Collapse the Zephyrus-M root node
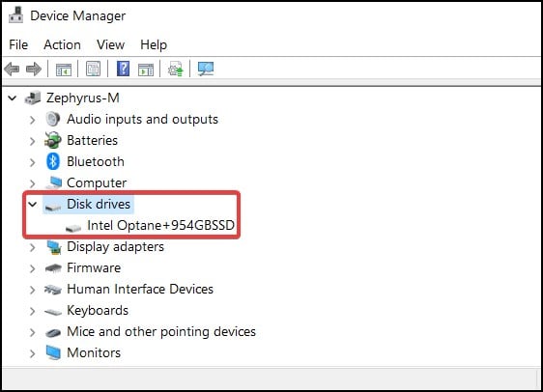This screenshot has height=392, width=543. (x=13, y=98)
